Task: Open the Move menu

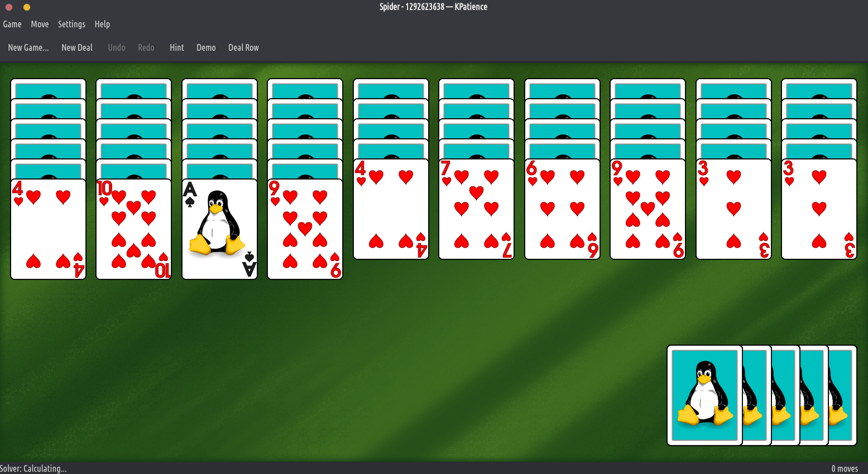Action: tap(40, 24)
